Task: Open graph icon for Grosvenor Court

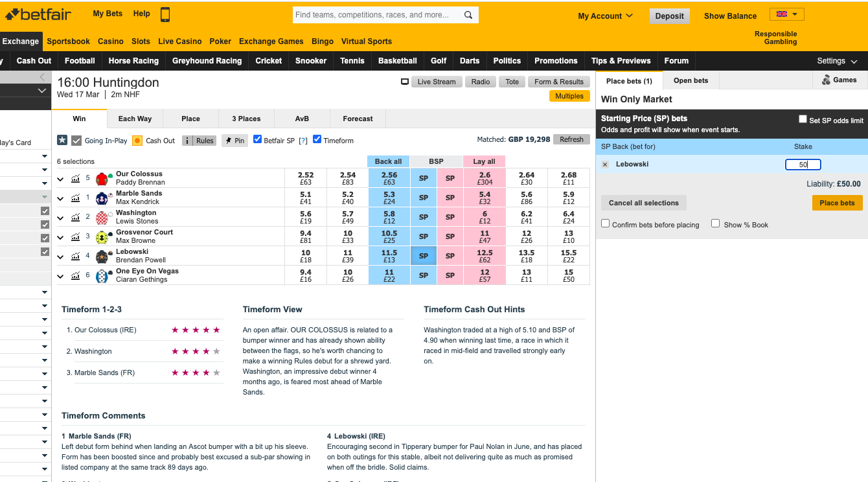Action: coord(76,236)
